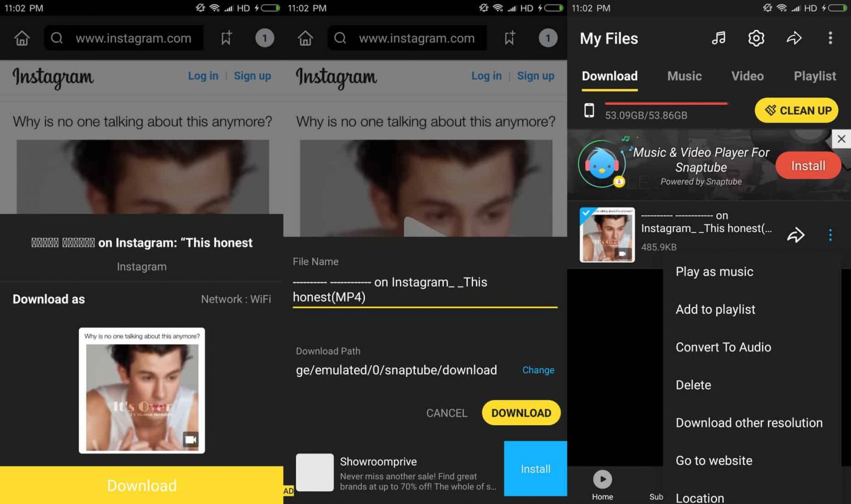The width and height of the screenshot is (851, 504).
Task: Tap Change next to the download path
Action: (x=538, y=370)
